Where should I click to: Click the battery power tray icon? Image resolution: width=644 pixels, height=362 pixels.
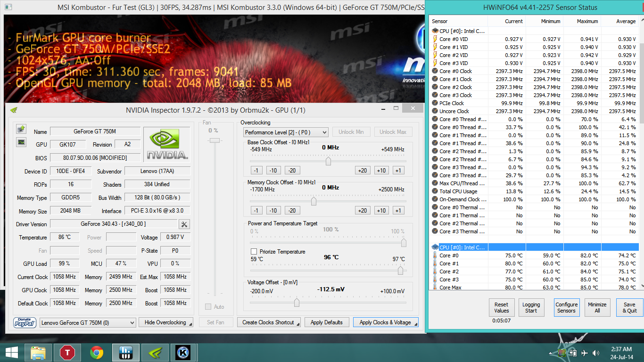click(574, 353)
